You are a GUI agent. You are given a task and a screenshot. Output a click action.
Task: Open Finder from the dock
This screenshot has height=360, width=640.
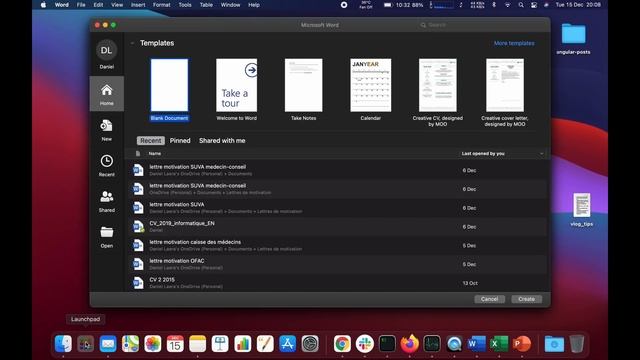[63, 344]
